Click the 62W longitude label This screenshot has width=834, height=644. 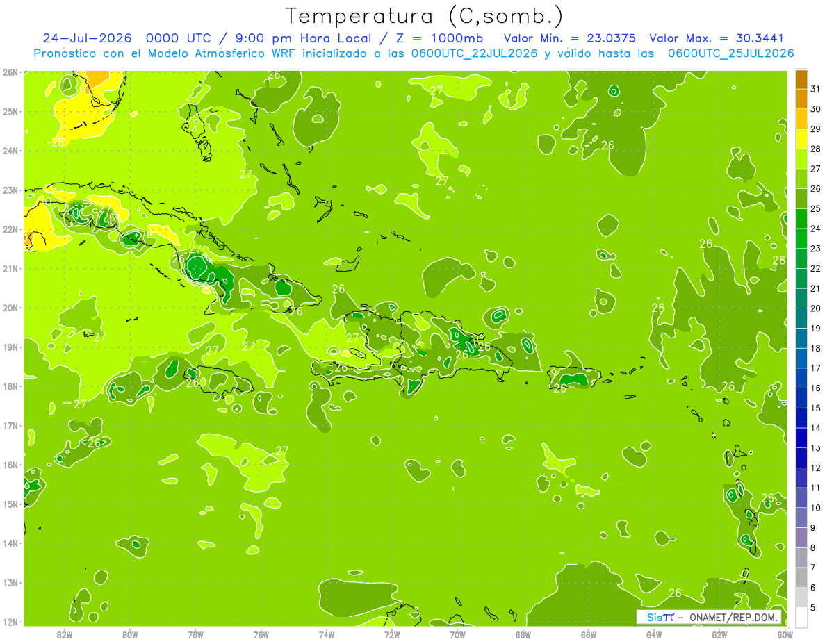(x=719, y=634)
